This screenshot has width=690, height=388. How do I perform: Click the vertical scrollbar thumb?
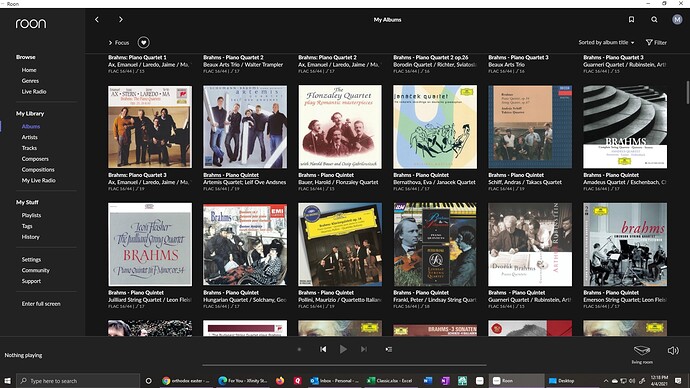[687, 92]
